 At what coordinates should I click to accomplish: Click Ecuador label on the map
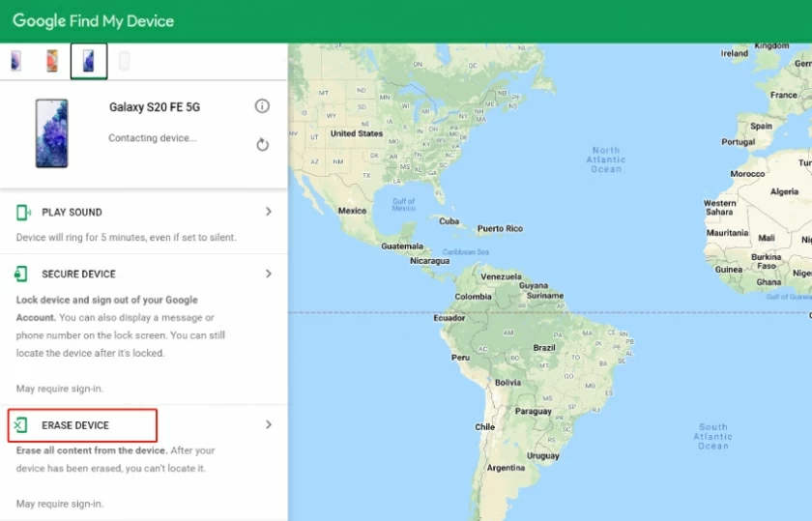pyautogui.click(x=449, y=318)
